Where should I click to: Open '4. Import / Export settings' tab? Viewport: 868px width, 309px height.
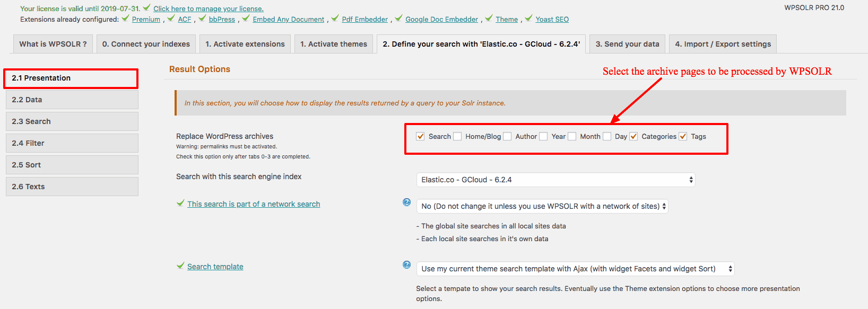pos(723,44)
